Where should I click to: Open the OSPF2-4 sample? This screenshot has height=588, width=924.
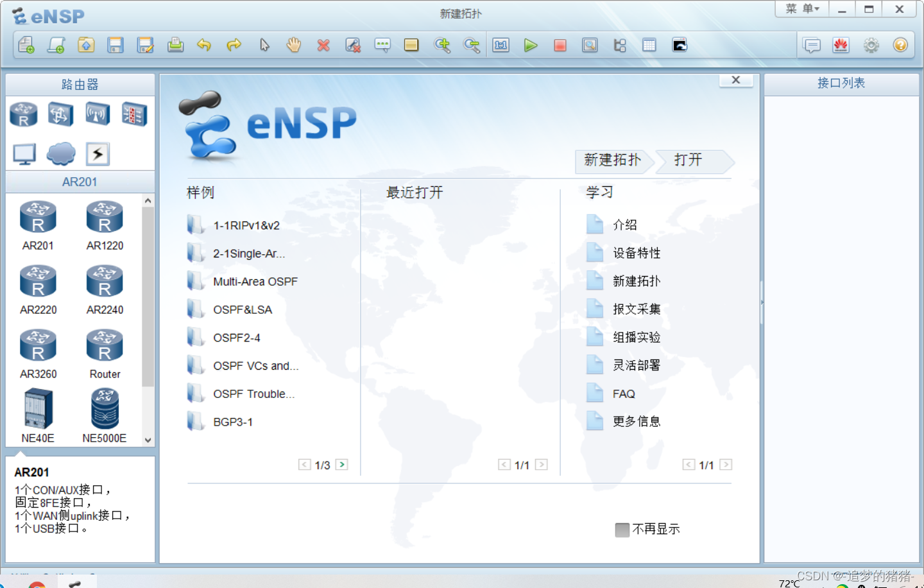pyautogui.click(x=224, y=338)
